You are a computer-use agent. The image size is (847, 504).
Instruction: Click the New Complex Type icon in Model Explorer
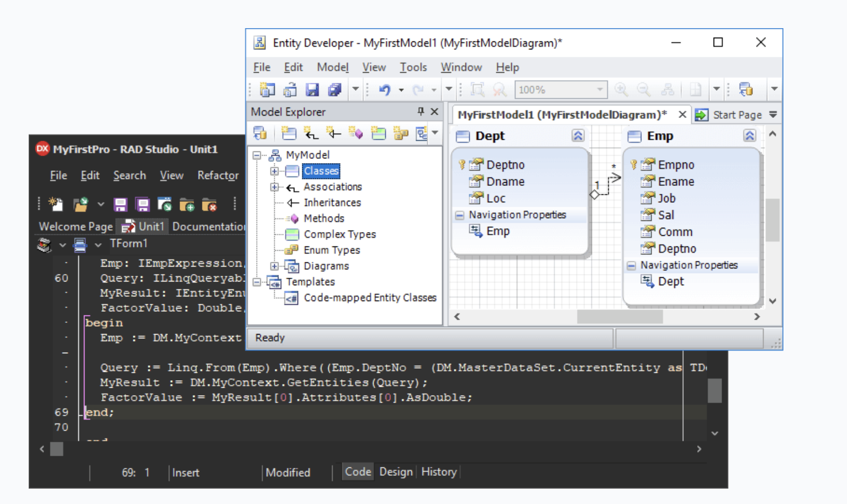378,133
